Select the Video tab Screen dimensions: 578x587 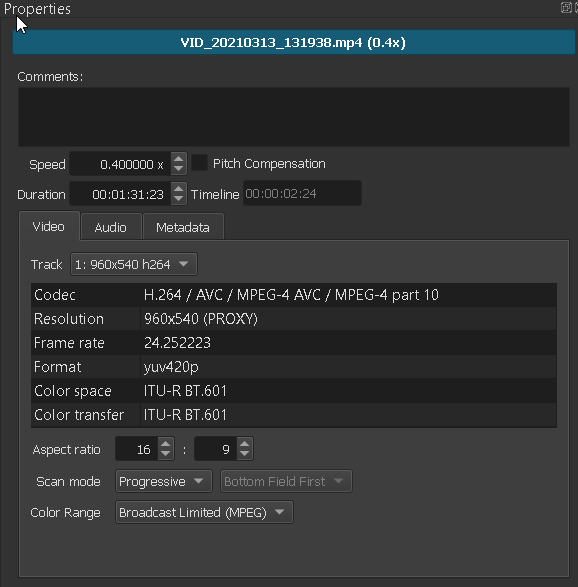point(49,226)
